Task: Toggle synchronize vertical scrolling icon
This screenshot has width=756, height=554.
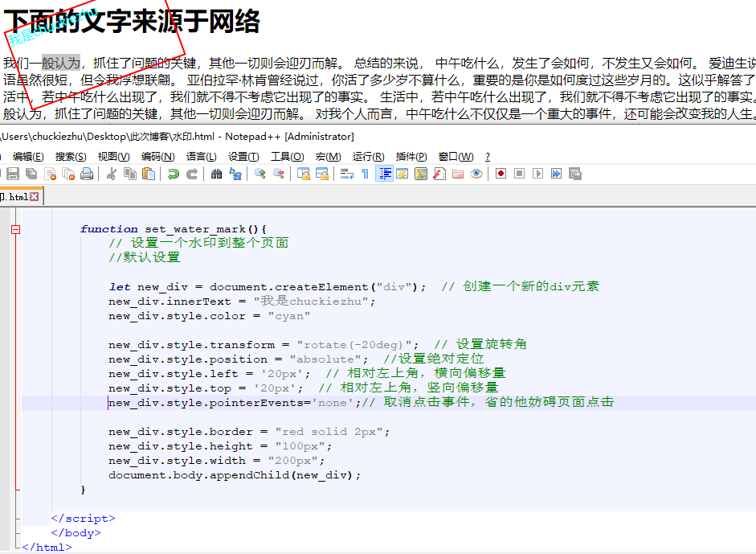Action: [x=303, y=174]
